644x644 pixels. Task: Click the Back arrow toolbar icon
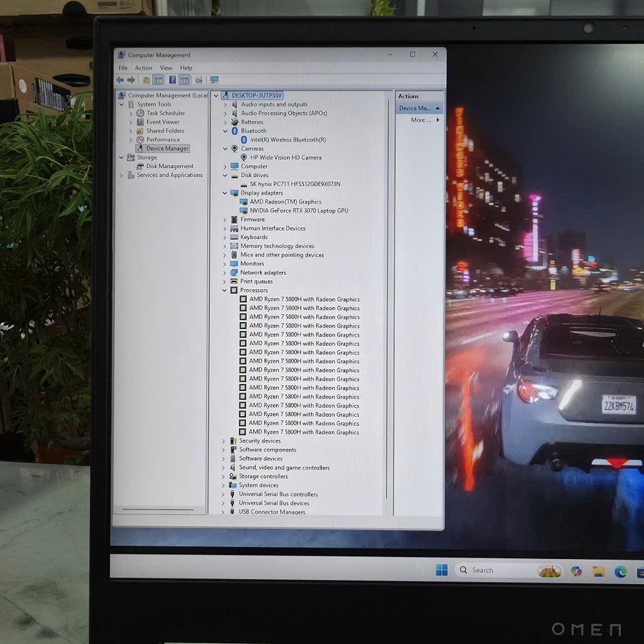pyautogui.click(x=120, y=80)
